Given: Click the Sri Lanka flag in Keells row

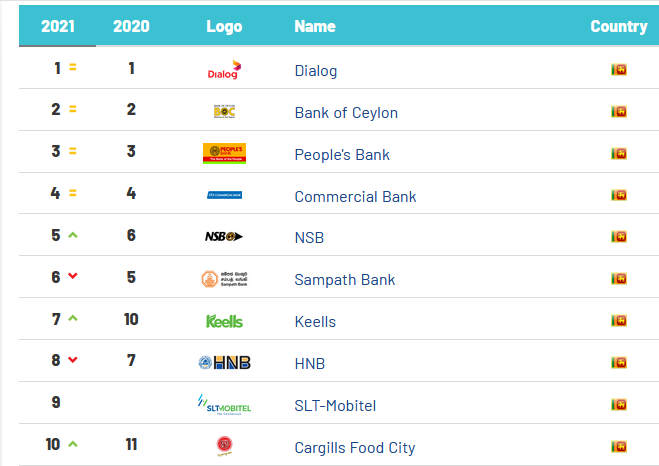Looking at the screenshot, I should (x=619, y=321).
